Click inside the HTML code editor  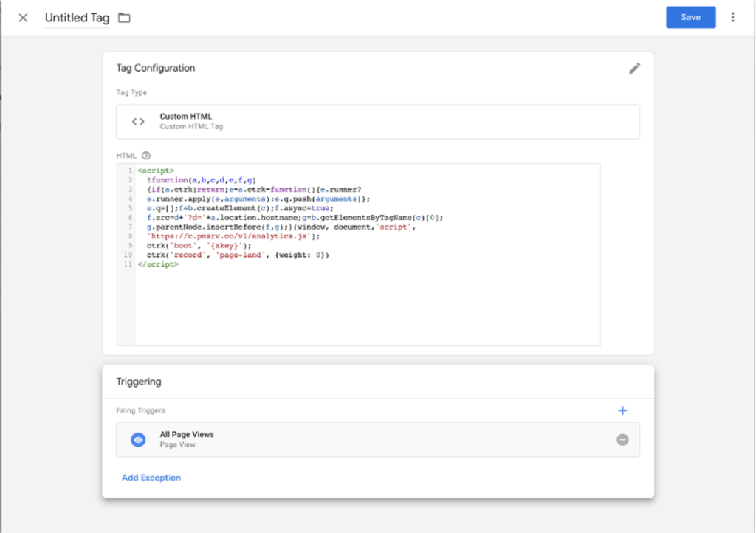(x=368, y=255)
